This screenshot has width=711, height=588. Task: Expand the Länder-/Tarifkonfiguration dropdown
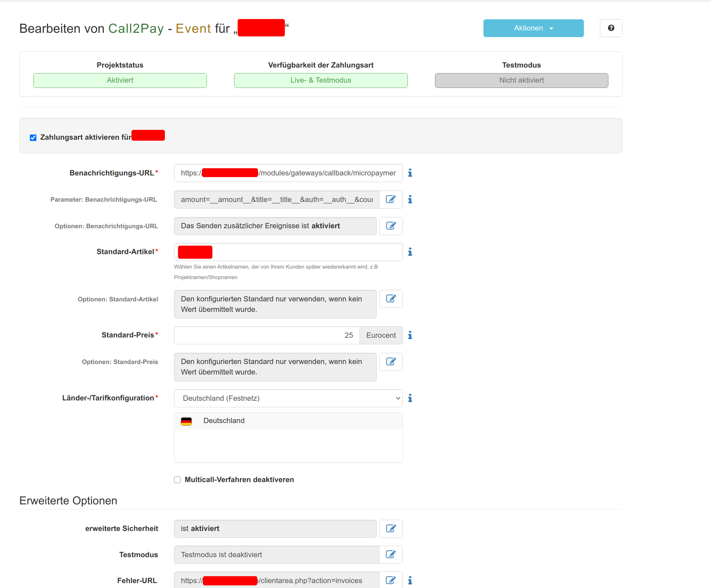point(288,398)
